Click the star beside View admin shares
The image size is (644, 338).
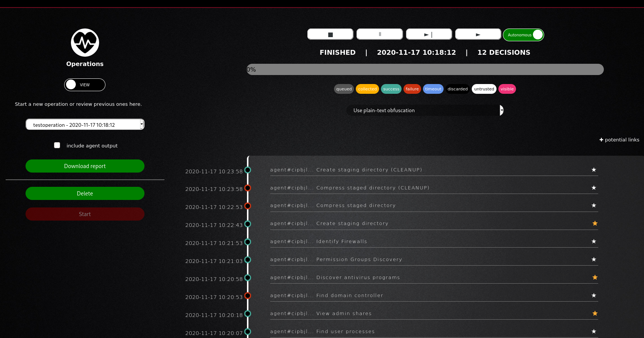pyautogui.click(x=595, y=314)
